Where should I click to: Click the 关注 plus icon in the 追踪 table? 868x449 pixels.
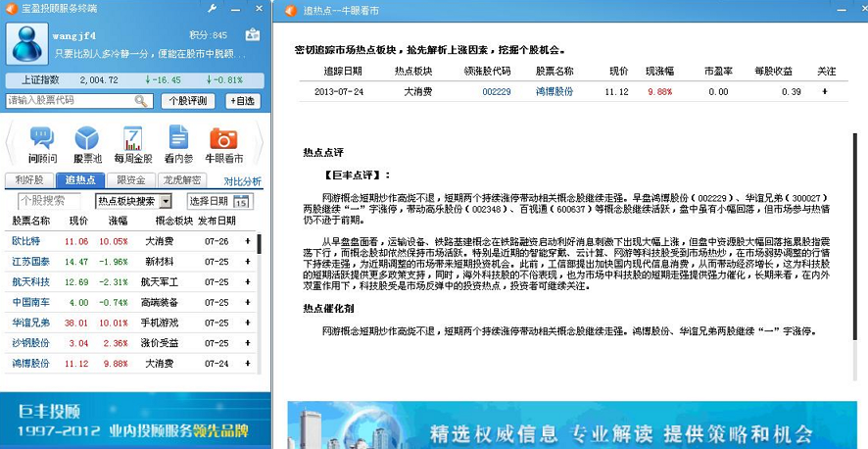coord(825,92)
